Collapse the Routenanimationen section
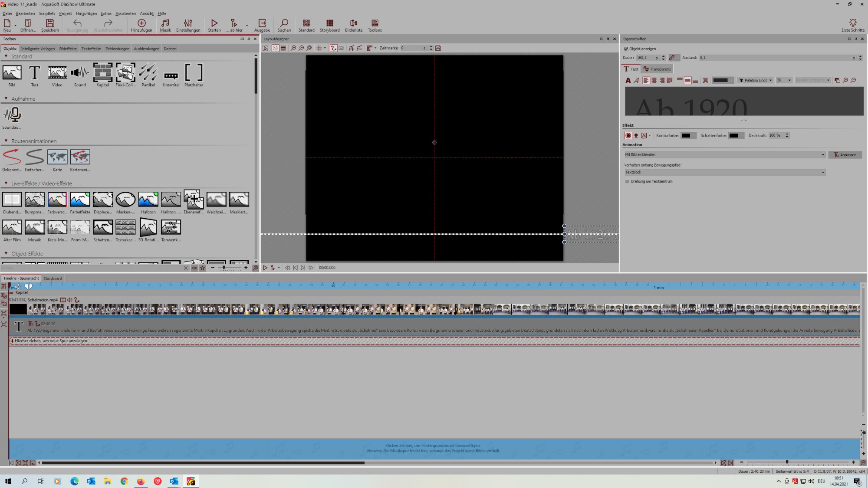 click(6, 141)
